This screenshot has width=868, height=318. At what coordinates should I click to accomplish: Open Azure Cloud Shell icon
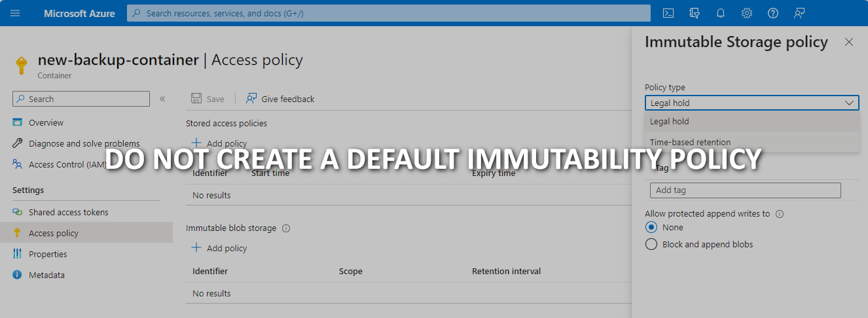668,13
